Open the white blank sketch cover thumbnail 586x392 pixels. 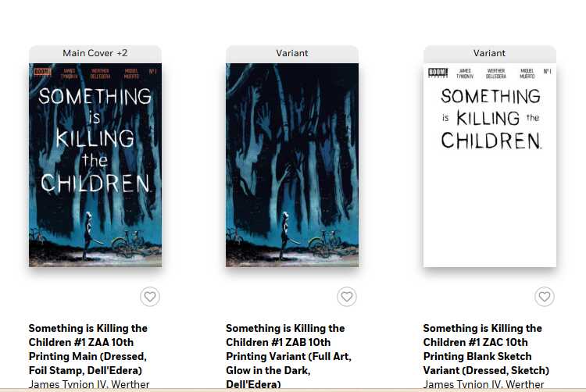tap(490, 165)
